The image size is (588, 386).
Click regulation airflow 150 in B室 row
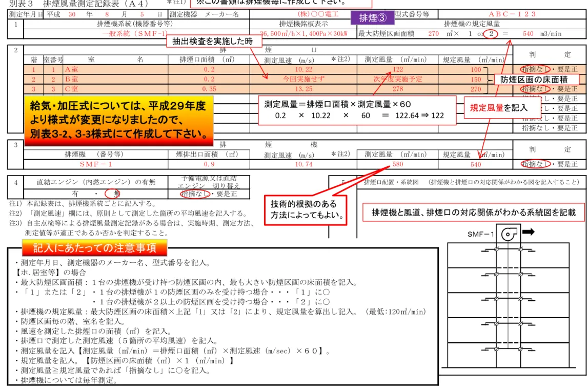(476, 79)
